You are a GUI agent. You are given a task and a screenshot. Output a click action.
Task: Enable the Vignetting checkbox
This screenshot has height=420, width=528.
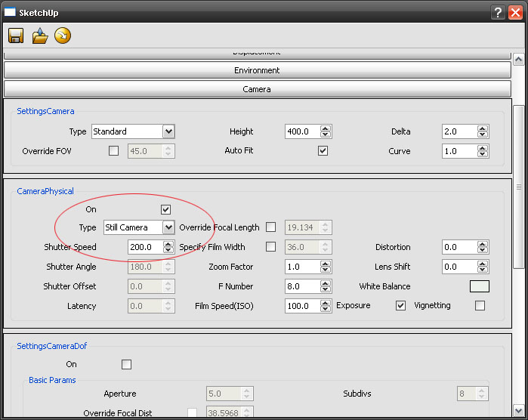480,305
